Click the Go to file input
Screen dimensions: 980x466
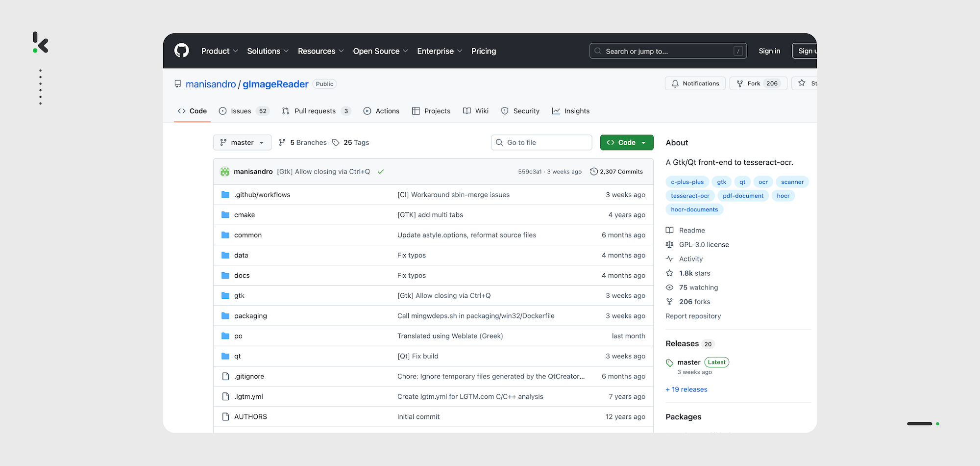[x=541, y=142]
